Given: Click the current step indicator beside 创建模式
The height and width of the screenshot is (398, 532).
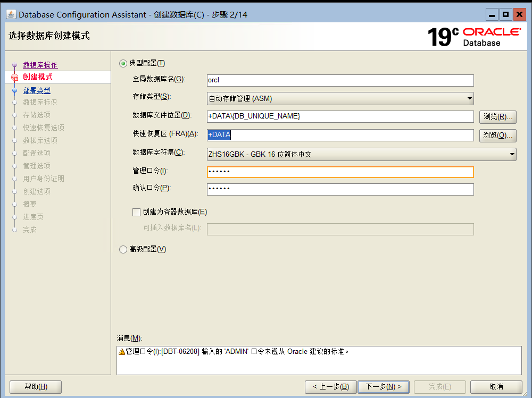Looking at the screenshot, I should pos(15,77).
